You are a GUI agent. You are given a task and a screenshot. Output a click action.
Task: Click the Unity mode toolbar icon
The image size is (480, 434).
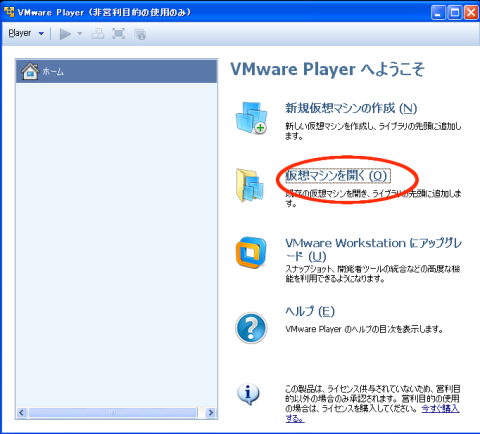click(x=140, y=34)
